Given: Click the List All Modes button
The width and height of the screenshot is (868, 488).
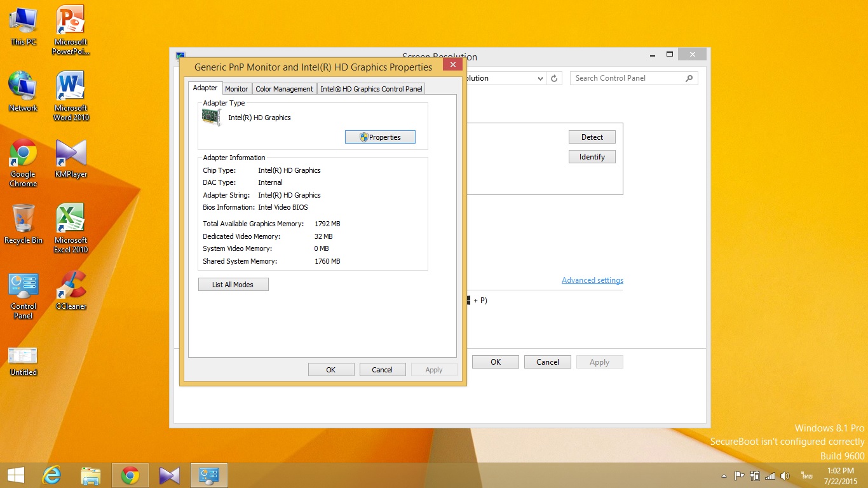Looking at the screenshot, I should (233, 285).
